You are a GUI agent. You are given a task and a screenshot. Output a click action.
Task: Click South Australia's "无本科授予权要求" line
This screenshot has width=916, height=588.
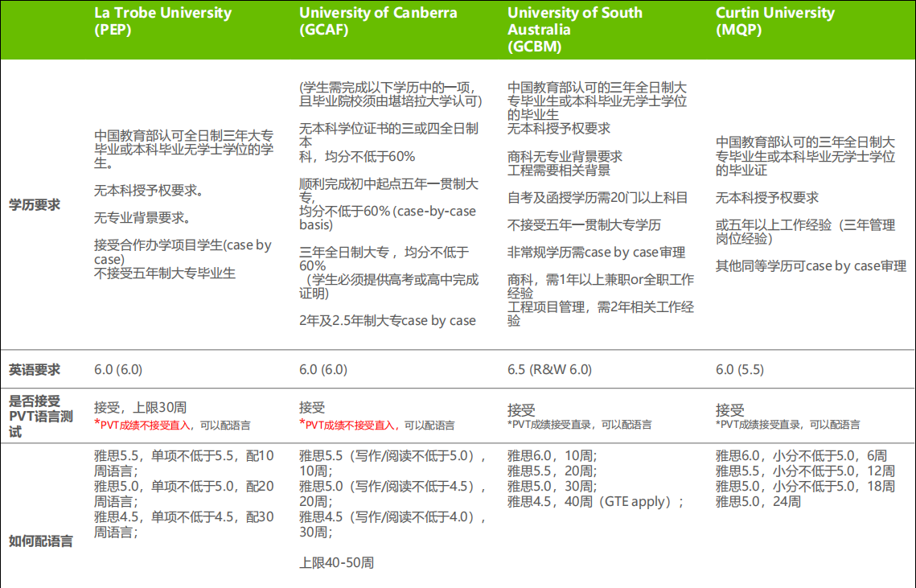(559, 129)
